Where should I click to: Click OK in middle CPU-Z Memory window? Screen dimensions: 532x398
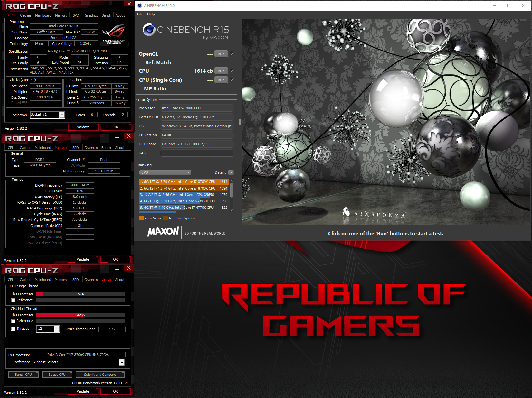click(116, 259)
